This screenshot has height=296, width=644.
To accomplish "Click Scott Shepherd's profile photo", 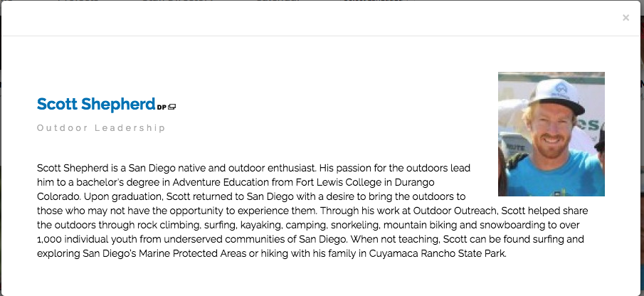I will click(551, 134).
